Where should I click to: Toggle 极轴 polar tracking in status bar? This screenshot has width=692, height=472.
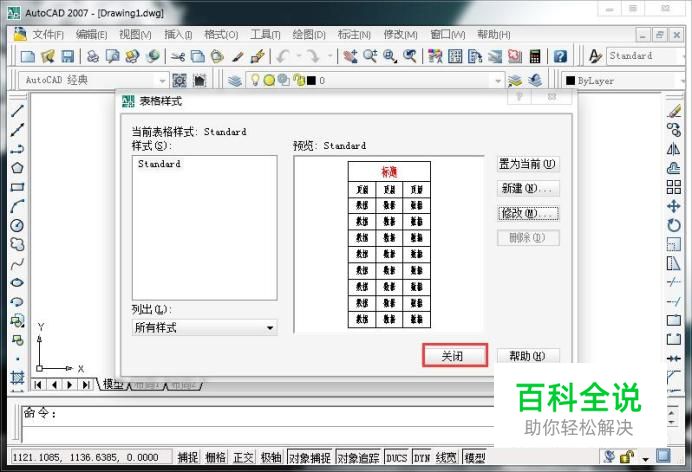271,457
